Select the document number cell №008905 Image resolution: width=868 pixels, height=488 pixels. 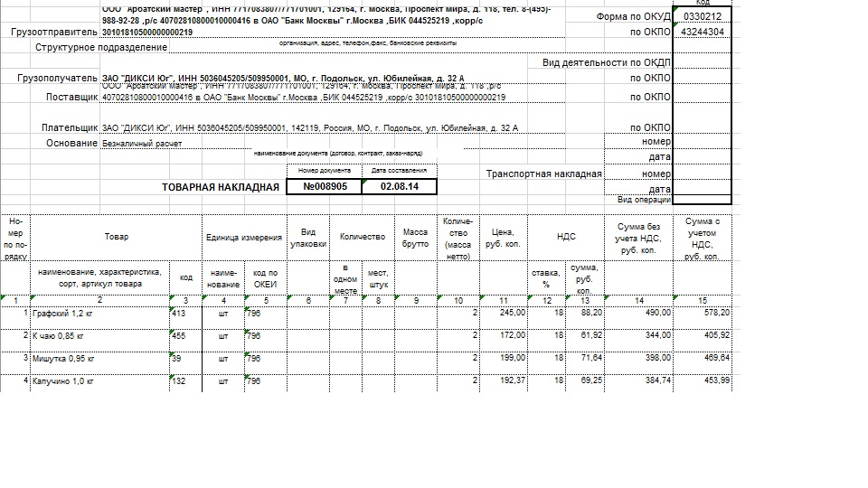(325, 186)
